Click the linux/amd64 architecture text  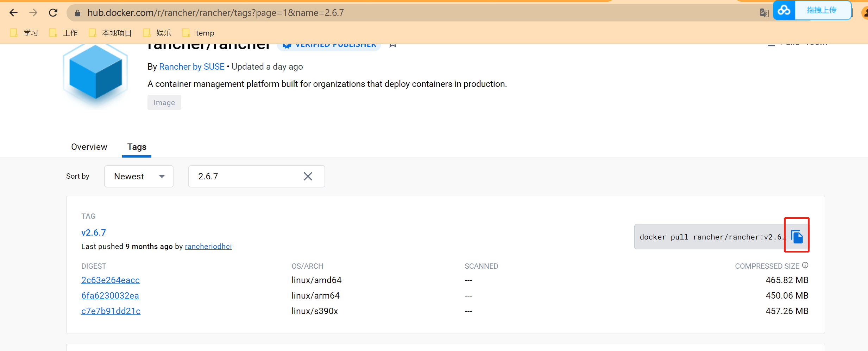(x=316, y=280)
